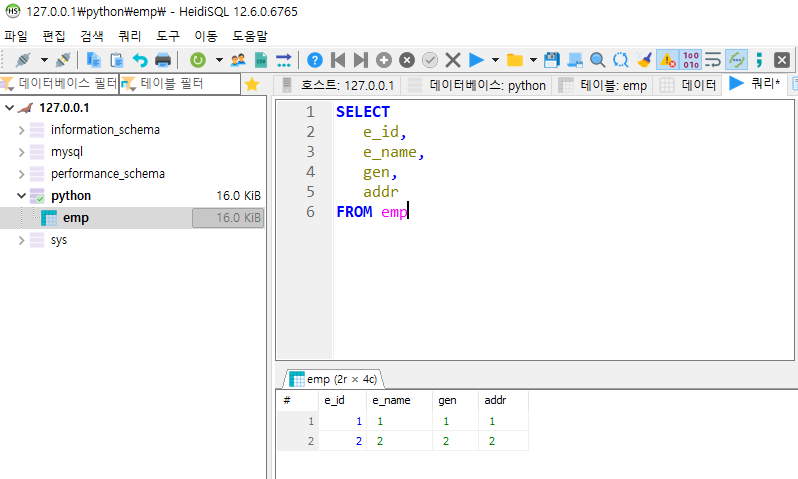Image resolution: width=798 pixels, height=479 pixels.
Task: Toggle the green formatting icon
Action: [736, 60]
